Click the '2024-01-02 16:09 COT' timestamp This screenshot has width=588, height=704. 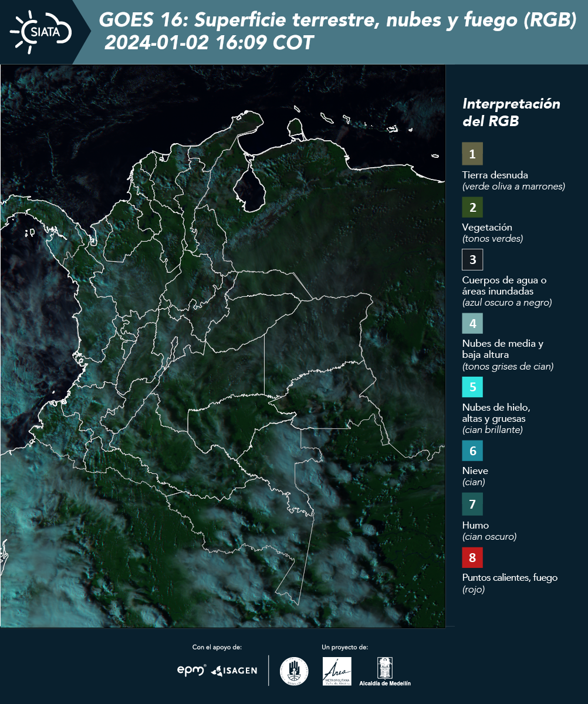point(209,43)
